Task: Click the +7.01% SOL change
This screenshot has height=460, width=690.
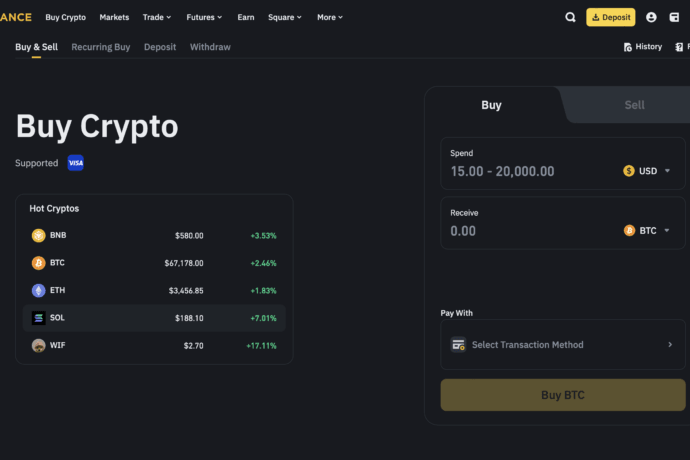Action: [x=263, y=318]
